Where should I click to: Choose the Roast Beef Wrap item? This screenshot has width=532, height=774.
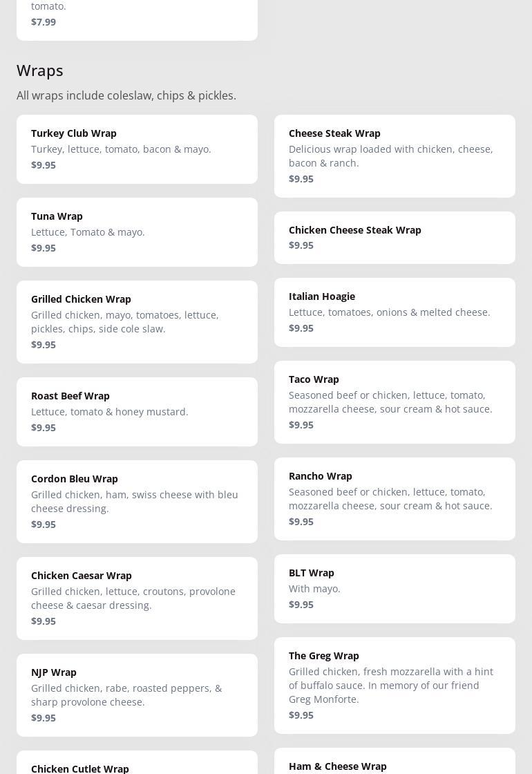tap(137, 411)
